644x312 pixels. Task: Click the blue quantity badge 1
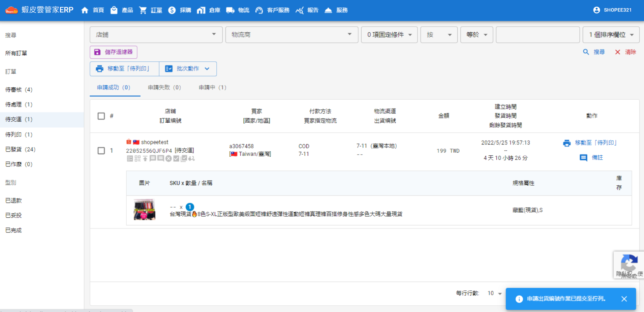190,207
